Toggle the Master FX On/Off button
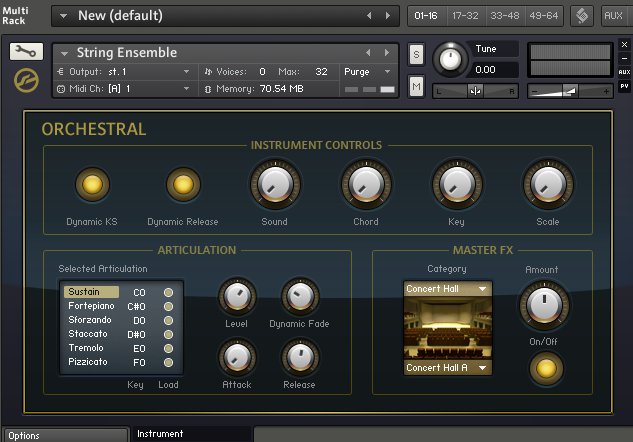The height and width of the screenshot is (442, 633). 546,369
